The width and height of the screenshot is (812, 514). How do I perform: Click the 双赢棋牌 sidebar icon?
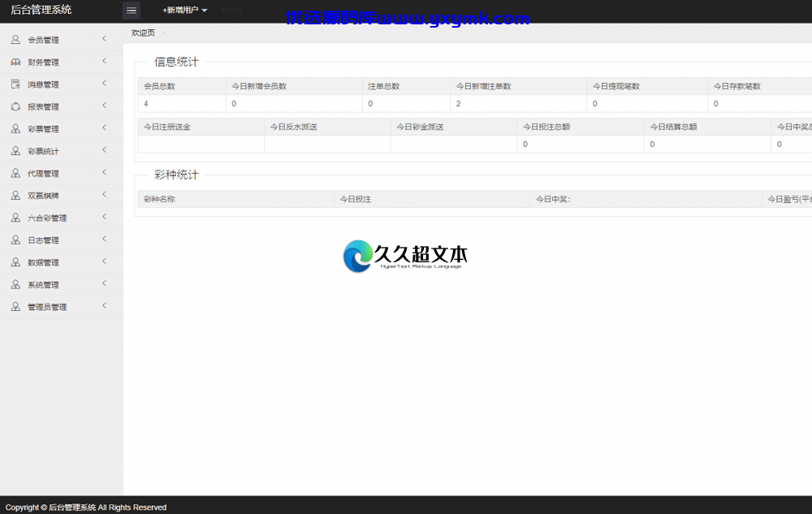click(x=15, y=195)
